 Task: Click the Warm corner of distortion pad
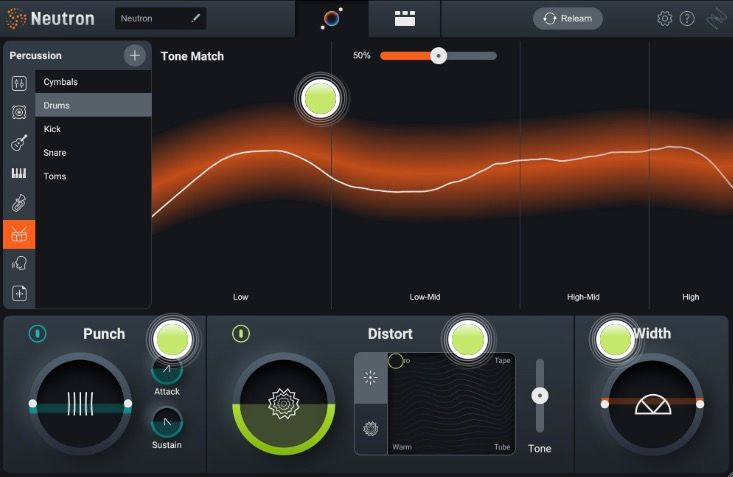coord(402,447)
